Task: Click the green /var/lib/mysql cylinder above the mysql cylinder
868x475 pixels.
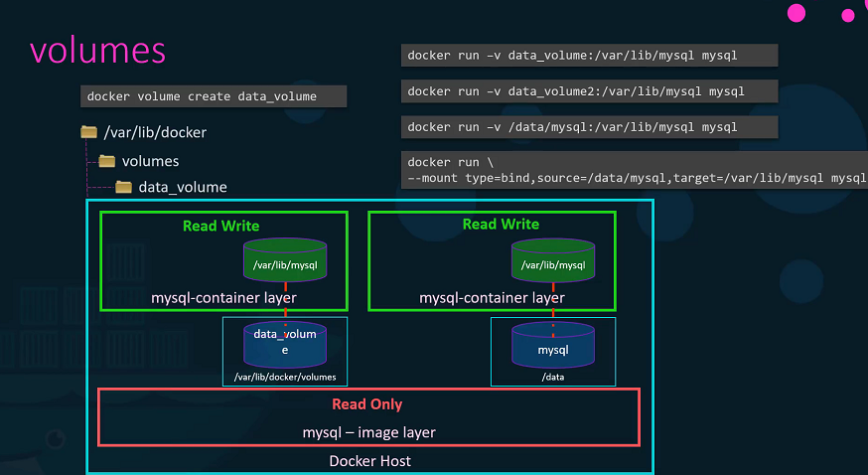Action: pos(553,261)
